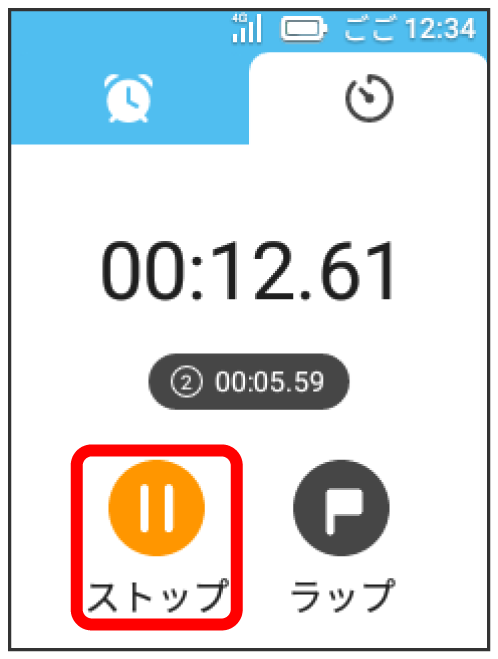Click the battery level icon
The height and width of the screenshot is (659, 498).
[303, 29]
